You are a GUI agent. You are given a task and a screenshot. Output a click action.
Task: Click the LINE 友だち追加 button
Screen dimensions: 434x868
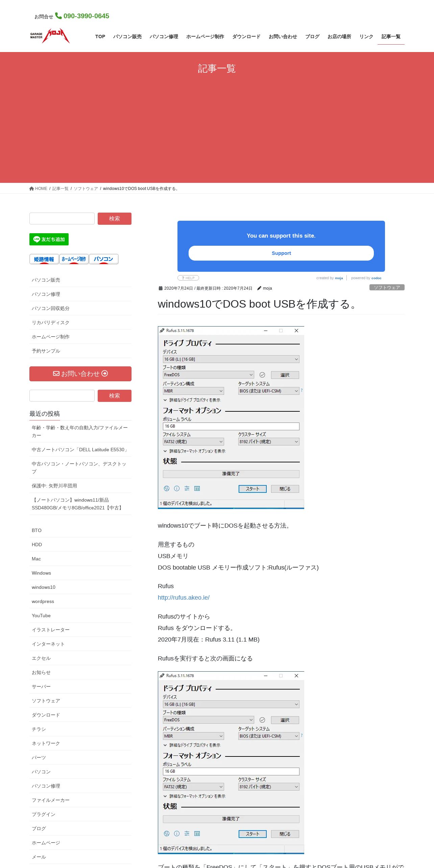click(49, 239)
